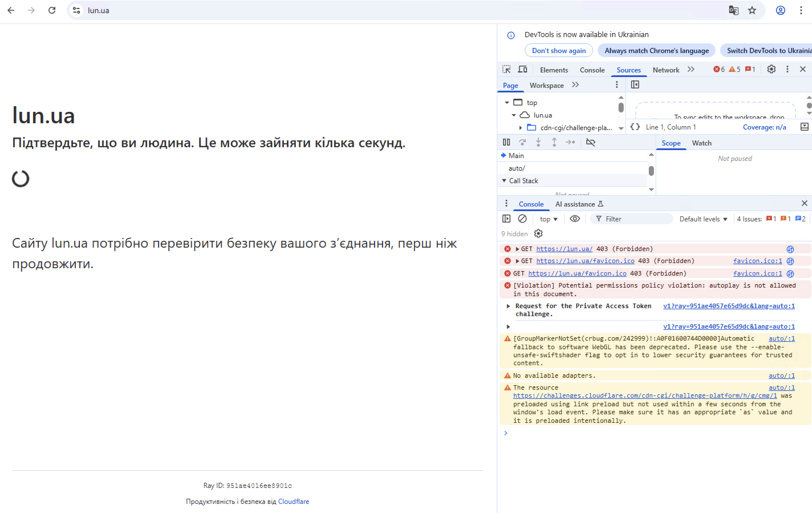Open Sources navigator more options menu

coord(617,85)
